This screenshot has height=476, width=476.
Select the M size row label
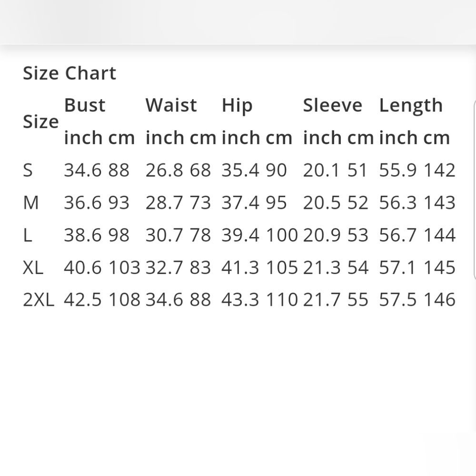click(31, 203)
